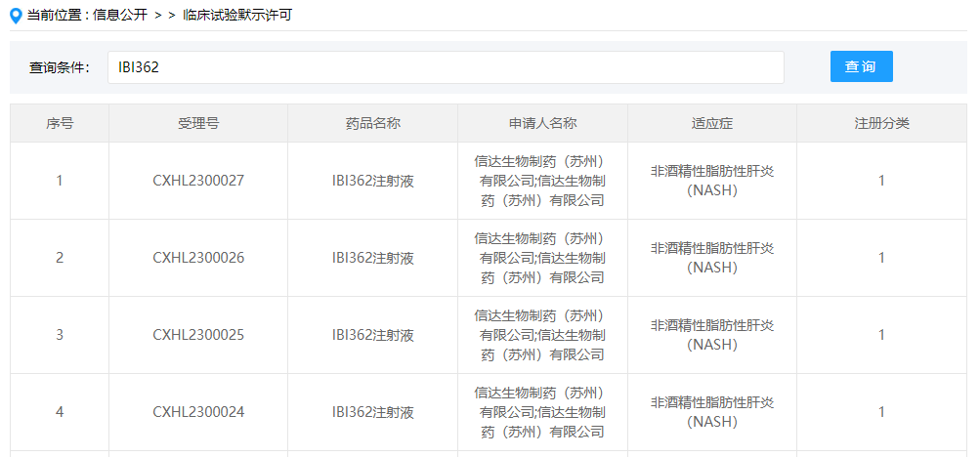
Task: Click the 注册分类 column header
Action: pos(882,124)
